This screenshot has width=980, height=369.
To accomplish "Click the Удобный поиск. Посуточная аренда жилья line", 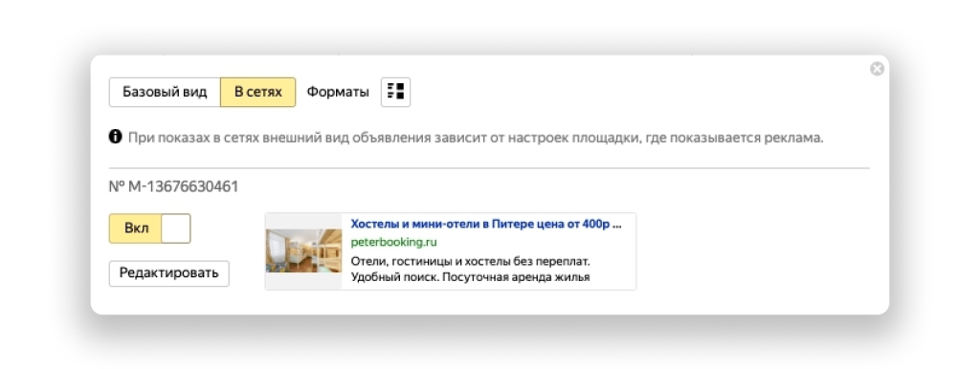I will tap(470, 276).
